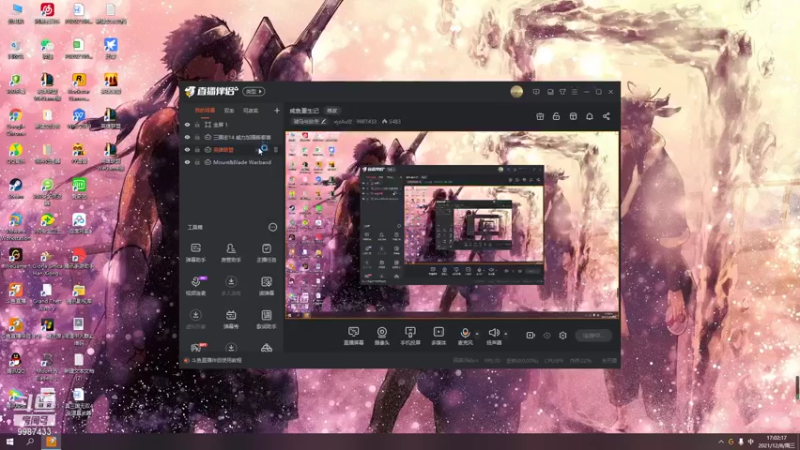Click the 直播屏幕 screen capture source
The width and height of the screenshot is (800, 450).
[354, 336]
